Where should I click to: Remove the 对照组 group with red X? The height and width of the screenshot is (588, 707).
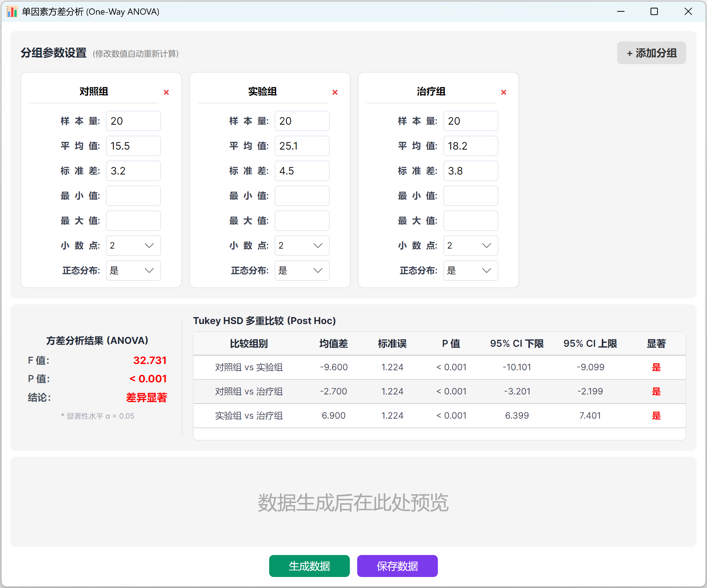(x=166, y=92)
